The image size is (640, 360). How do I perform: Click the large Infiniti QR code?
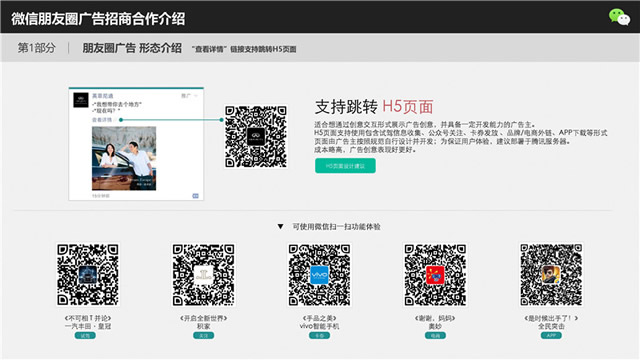click(x=256, y=136)
